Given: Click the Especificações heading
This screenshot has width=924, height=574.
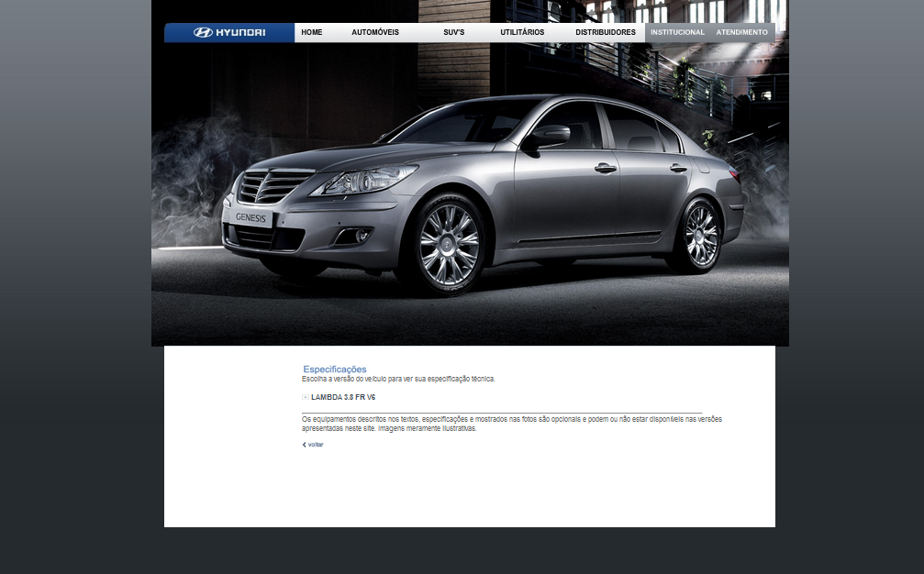Looking at the screenshot, I should point(335,370).
